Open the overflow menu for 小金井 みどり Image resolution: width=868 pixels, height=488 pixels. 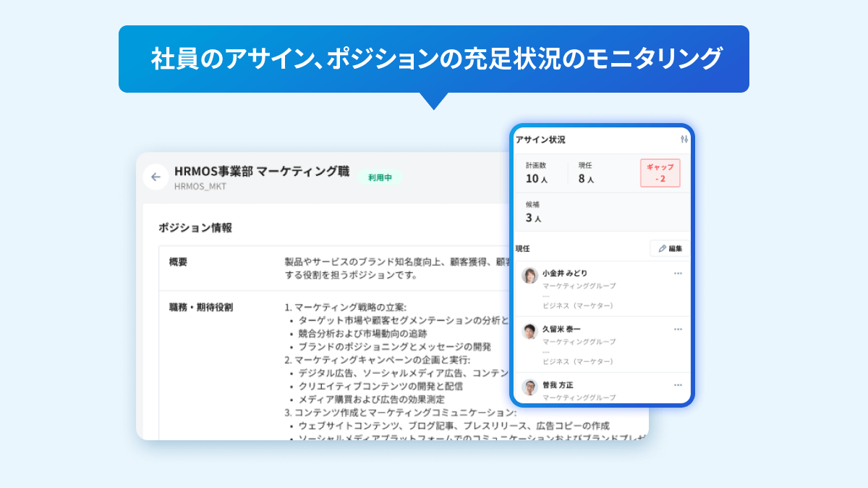(678, 273)
